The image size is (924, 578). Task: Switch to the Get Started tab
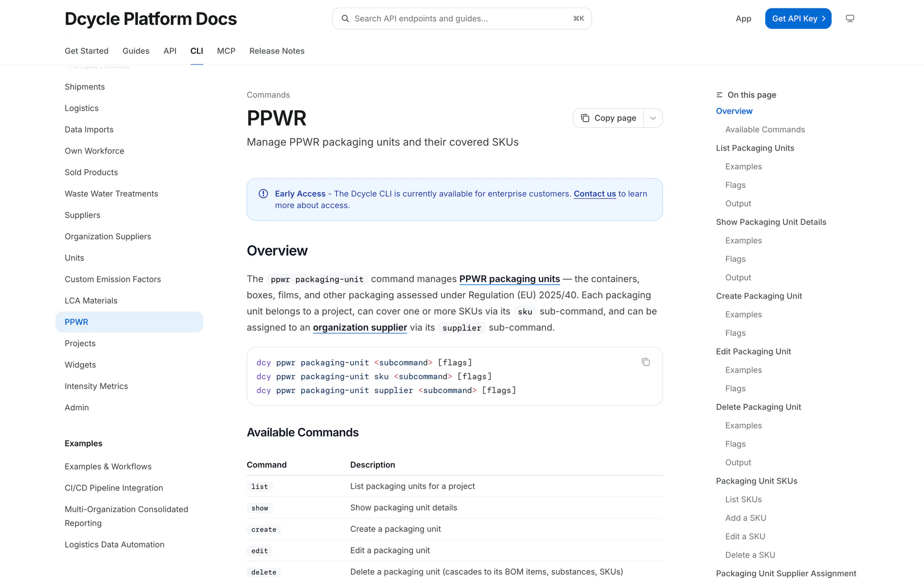pos(87,51)
